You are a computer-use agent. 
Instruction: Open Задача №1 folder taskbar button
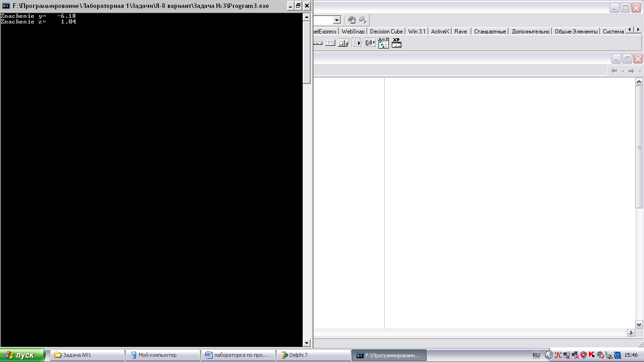click(x=87, y=355)
